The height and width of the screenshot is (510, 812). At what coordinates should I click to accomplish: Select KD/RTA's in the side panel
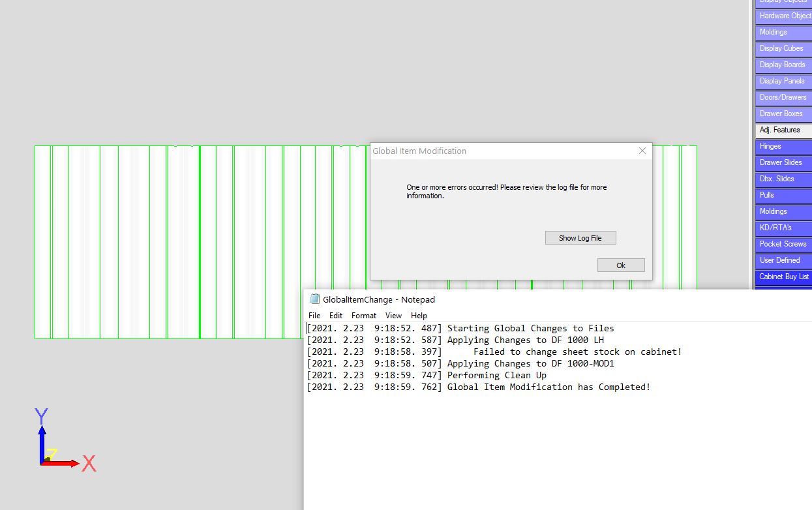tap(784, 228)
